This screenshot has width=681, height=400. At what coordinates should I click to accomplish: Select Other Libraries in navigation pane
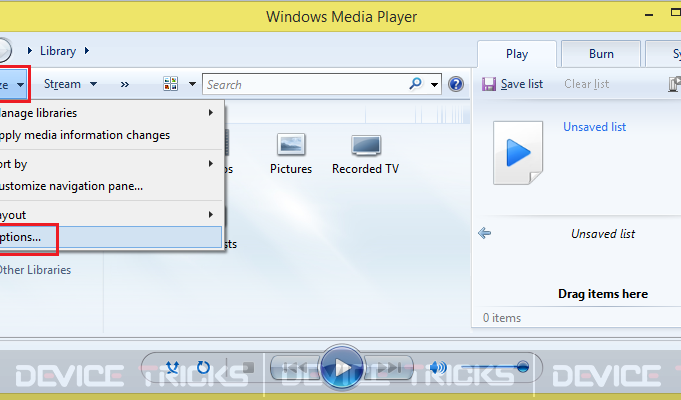pyautogui.click(x=35, y=270)
